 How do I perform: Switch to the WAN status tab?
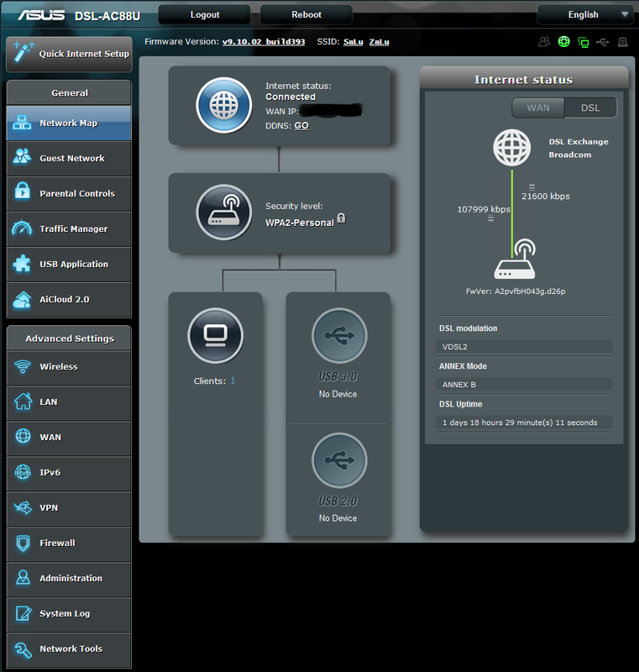point(538,108)
